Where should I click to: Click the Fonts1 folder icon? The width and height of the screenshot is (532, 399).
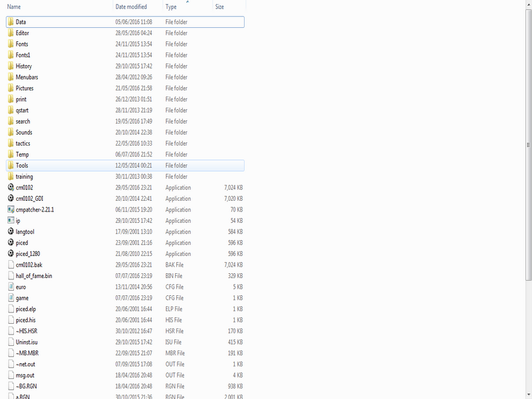coord(11,55)
